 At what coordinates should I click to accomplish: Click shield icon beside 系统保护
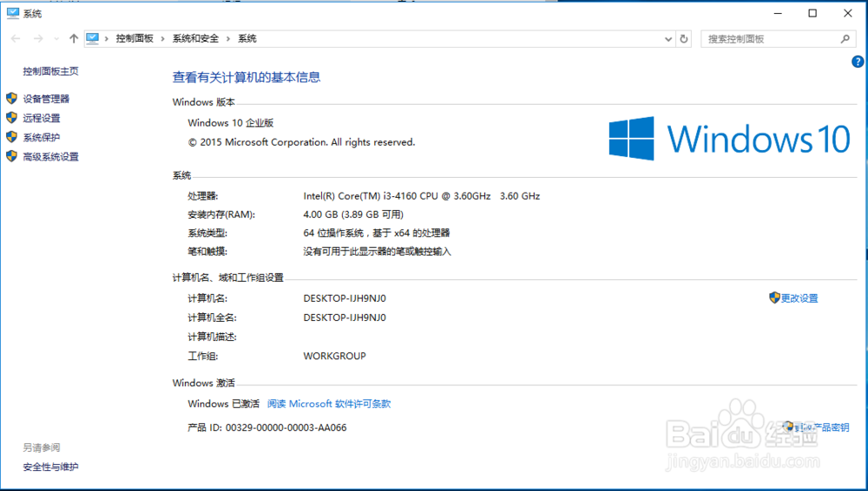[x=11, y=137]
